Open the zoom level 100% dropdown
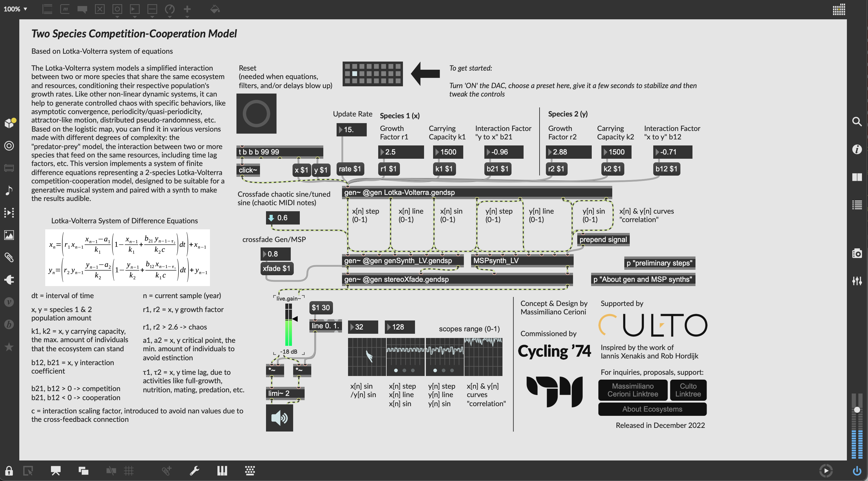868x481 pixels. pos(15,9)
